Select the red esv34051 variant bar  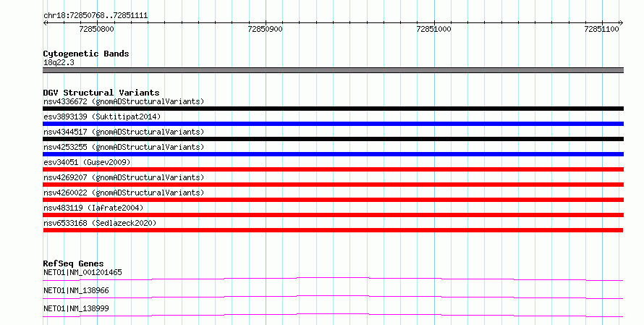(x=333, y=169)
